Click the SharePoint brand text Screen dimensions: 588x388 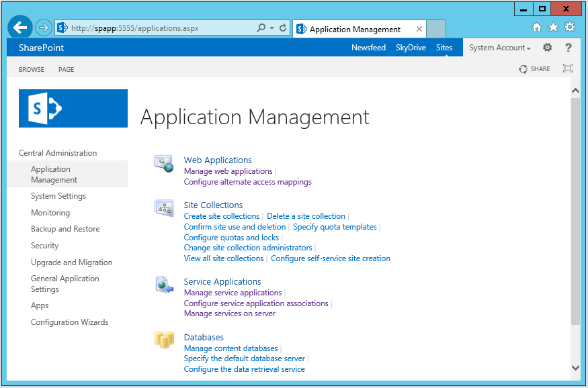[x=41, y=48]
